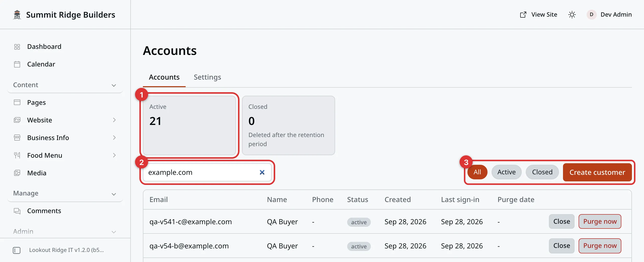Image resolution: width=644 pixels, height=262 pixels.
Task: Click the Lookout Ridge IT version text
Action: (x=66, y=250)
